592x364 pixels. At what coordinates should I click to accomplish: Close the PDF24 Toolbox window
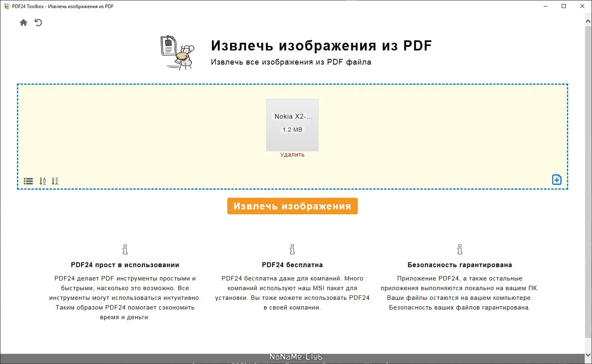(x=582, y=6)
